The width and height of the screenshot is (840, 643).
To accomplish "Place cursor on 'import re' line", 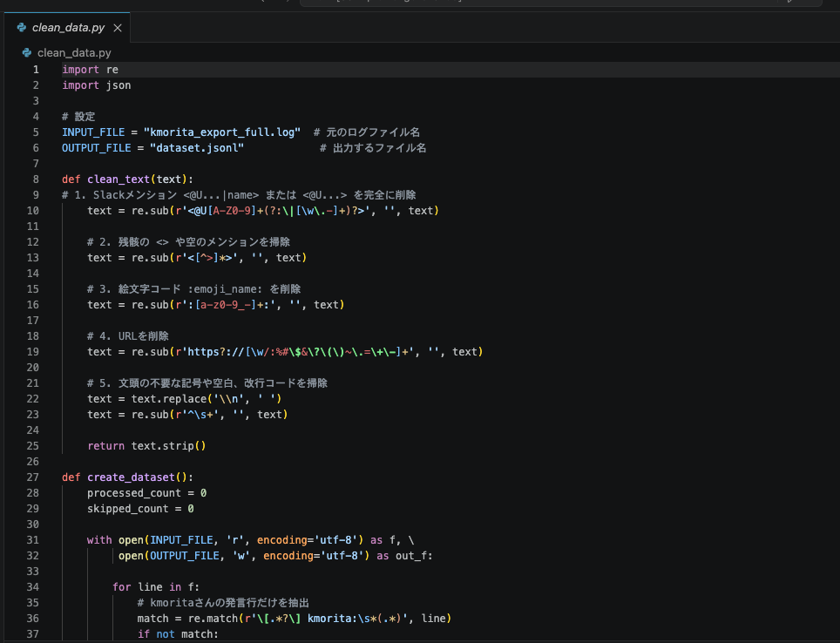I will pyautogui.click(x=90, y=70).
